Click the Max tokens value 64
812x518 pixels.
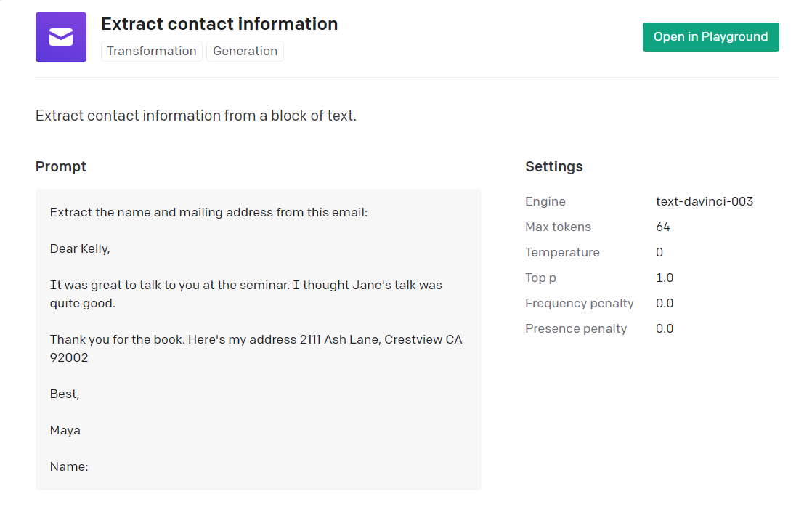click(x=663, y=227)
